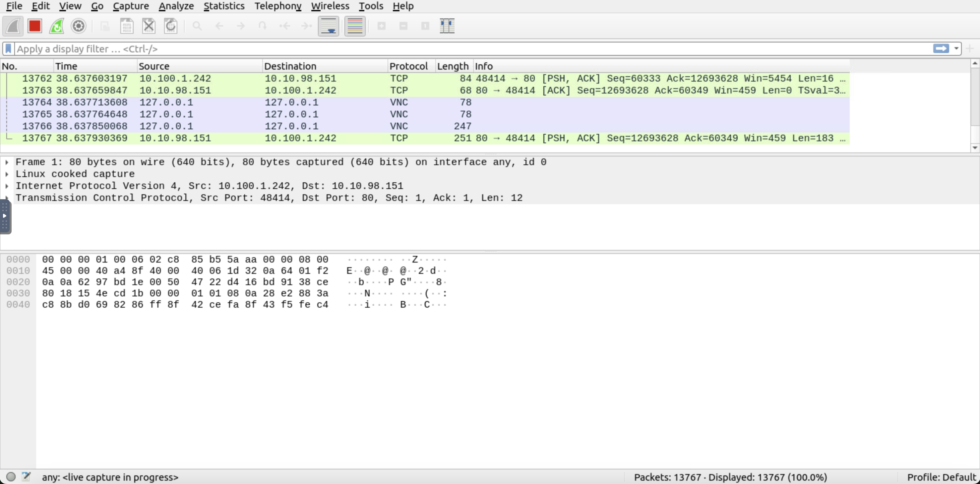Click the Resize columns to fit icon
This screenshot has height=484, width=980.
click(x=447, y=26)
